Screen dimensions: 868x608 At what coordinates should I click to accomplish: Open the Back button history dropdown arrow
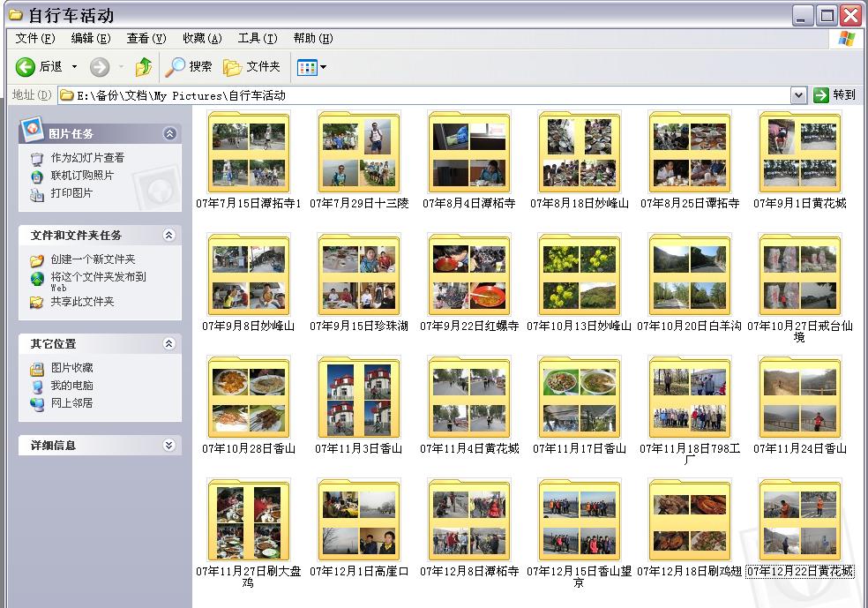[x=74, y=67]
